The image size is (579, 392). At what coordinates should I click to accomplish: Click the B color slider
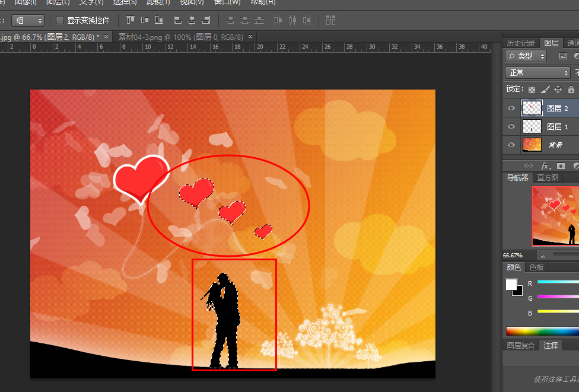(x=558, y=311)
